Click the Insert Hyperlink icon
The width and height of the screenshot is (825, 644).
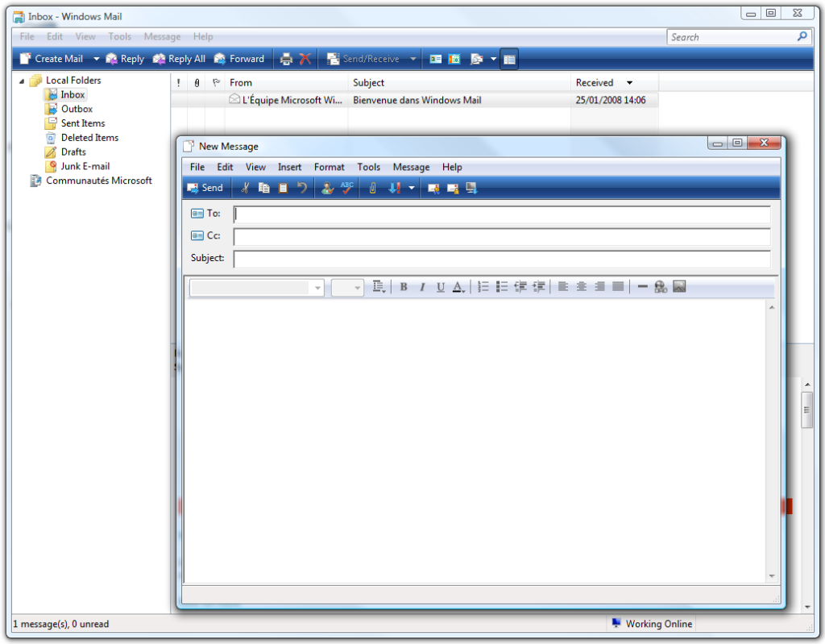[x=661, y=286]
